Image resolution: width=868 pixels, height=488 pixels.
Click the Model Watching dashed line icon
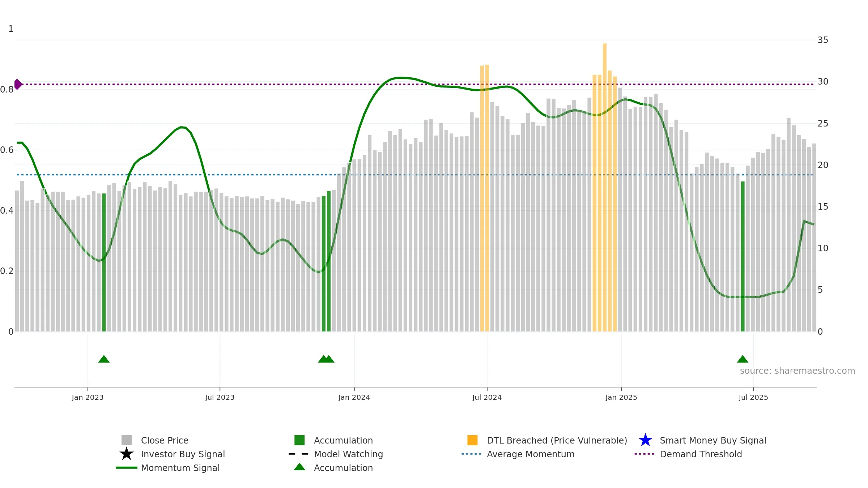pyautogui.click(x=299, y=454)
